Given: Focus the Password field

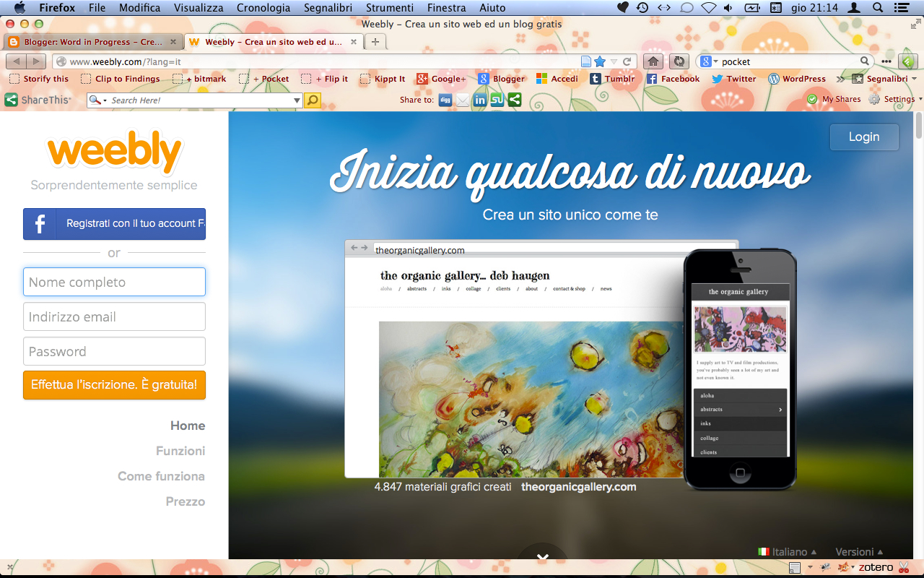Looking at the screenshot, I should [114, 351].
